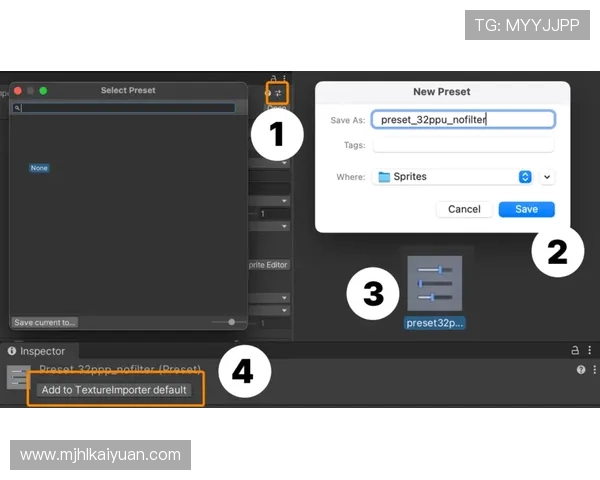The height and width of the screenshot is (480, 600).
Task: Open the Inspector panel kebab menu
Action: (590, 350)
